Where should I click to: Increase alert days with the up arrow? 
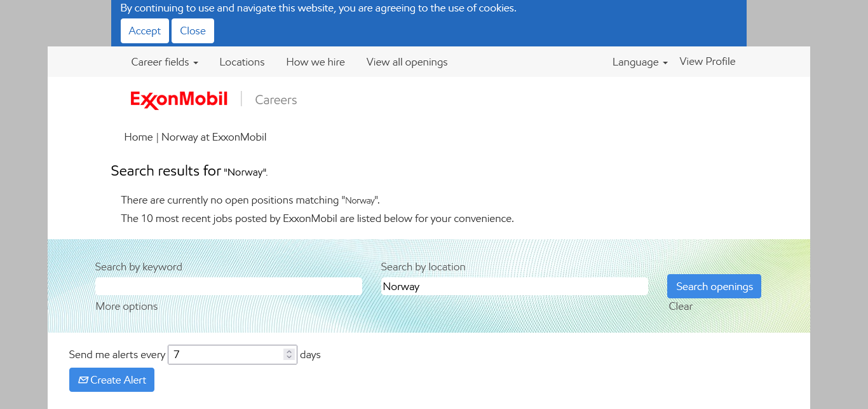tap(289, 351)
